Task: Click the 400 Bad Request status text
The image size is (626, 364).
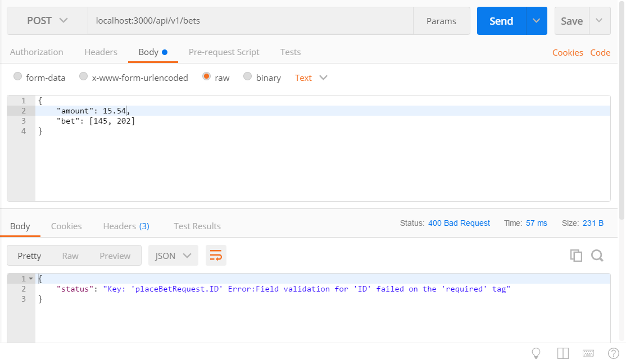Action: pos(459,223)
